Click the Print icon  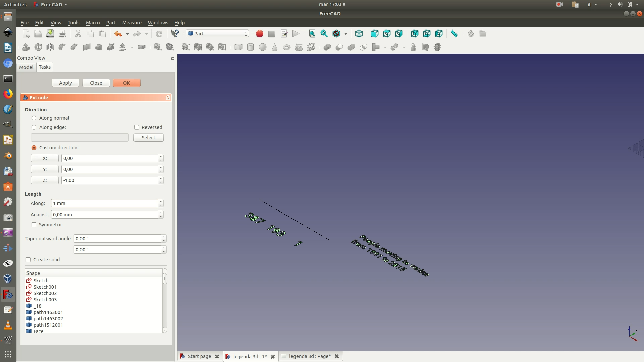point(62,34)
